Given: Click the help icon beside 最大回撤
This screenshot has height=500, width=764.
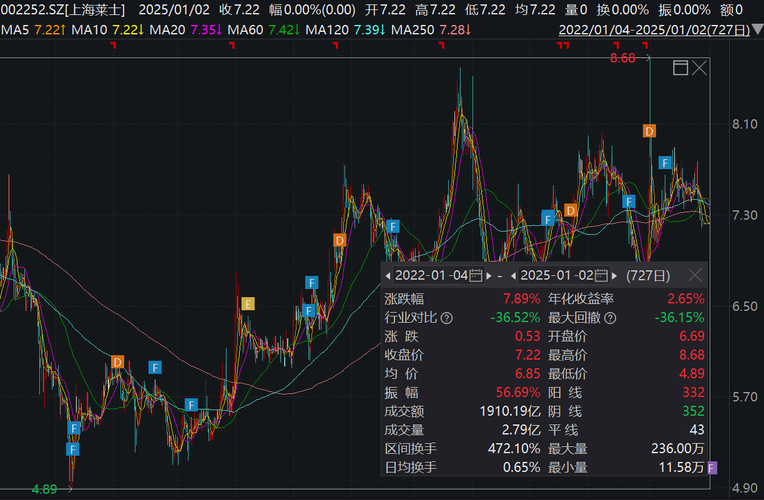Looking at the screenshot, I should tap(610, 318).
